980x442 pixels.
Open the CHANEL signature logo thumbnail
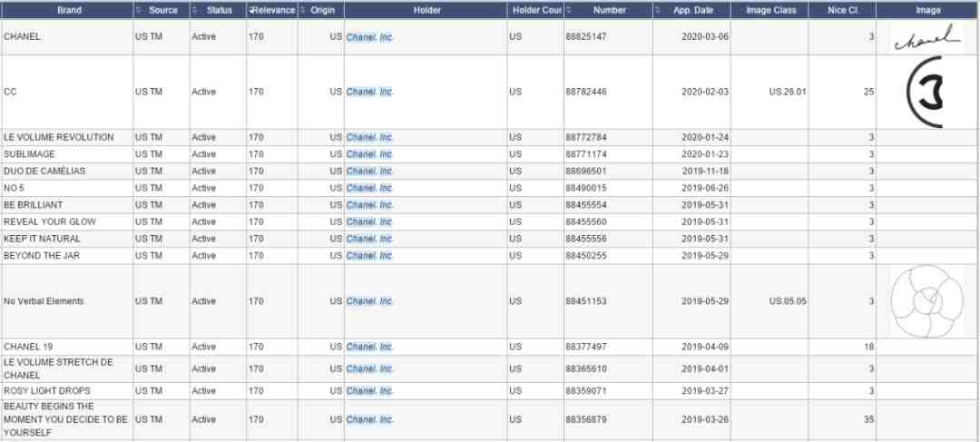927,37
